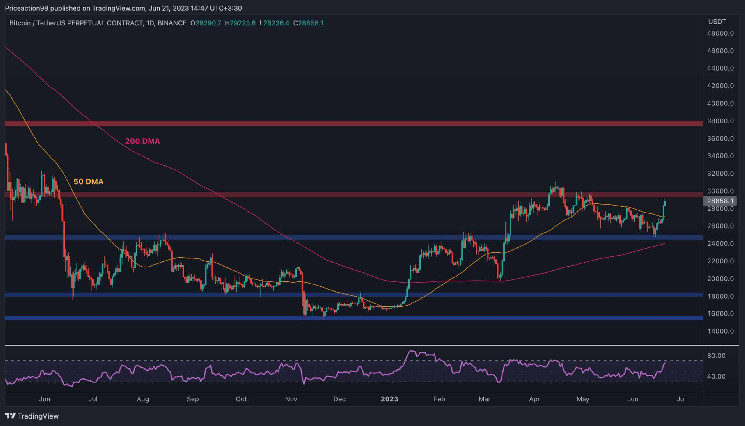Click the Mar label on the time axis
745x426 pixels.
484,399
